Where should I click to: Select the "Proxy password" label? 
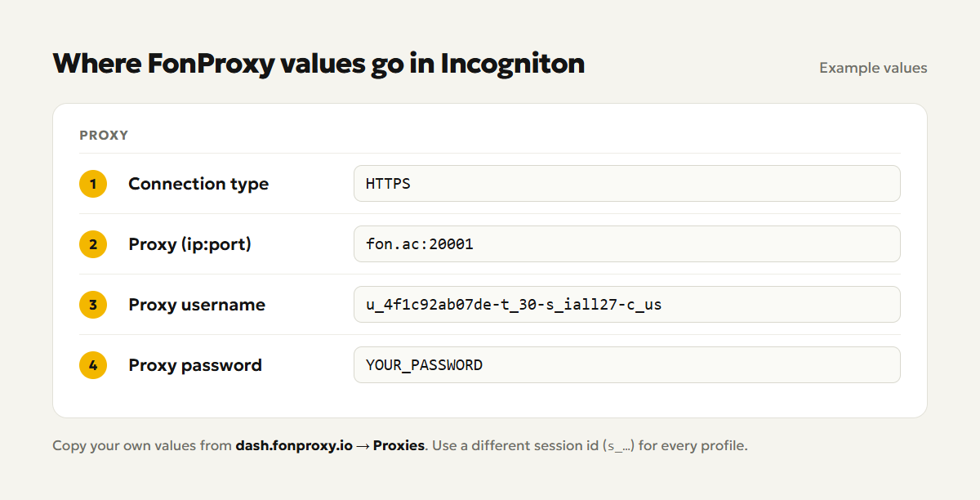click(195, 365)
